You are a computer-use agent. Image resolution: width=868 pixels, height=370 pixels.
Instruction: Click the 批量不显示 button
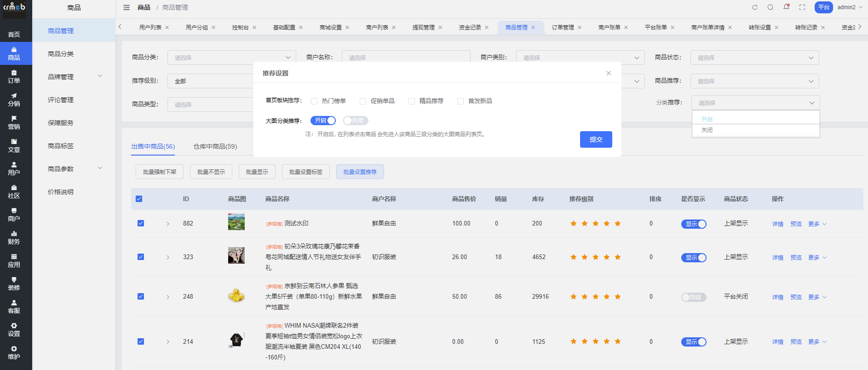(x=211, y=172)
